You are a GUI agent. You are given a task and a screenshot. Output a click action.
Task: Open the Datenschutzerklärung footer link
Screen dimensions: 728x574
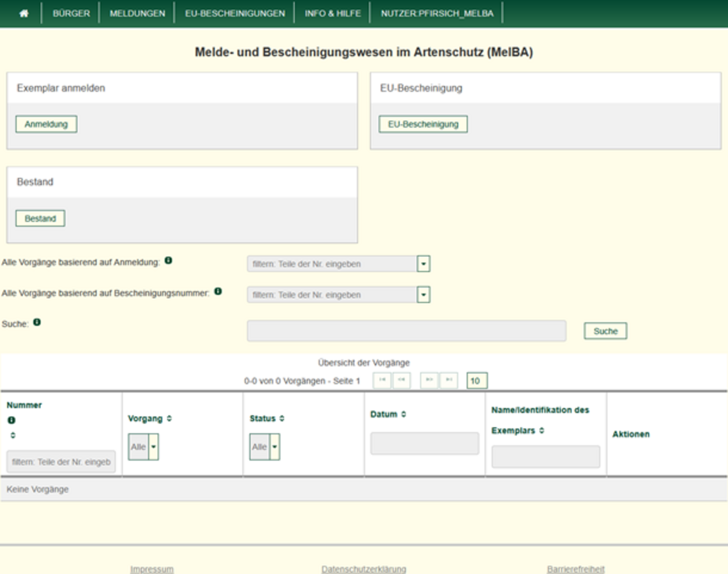(363, 569)
